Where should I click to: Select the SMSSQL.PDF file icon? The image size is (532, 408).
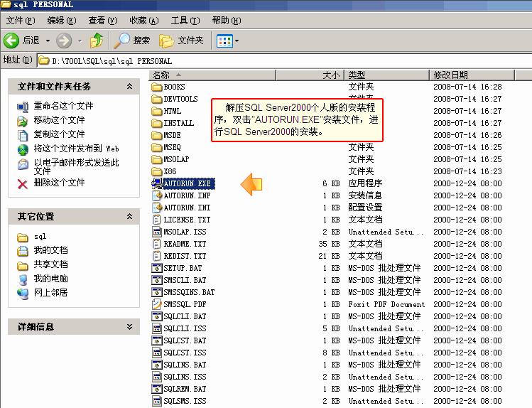click(x=157, y=304)
